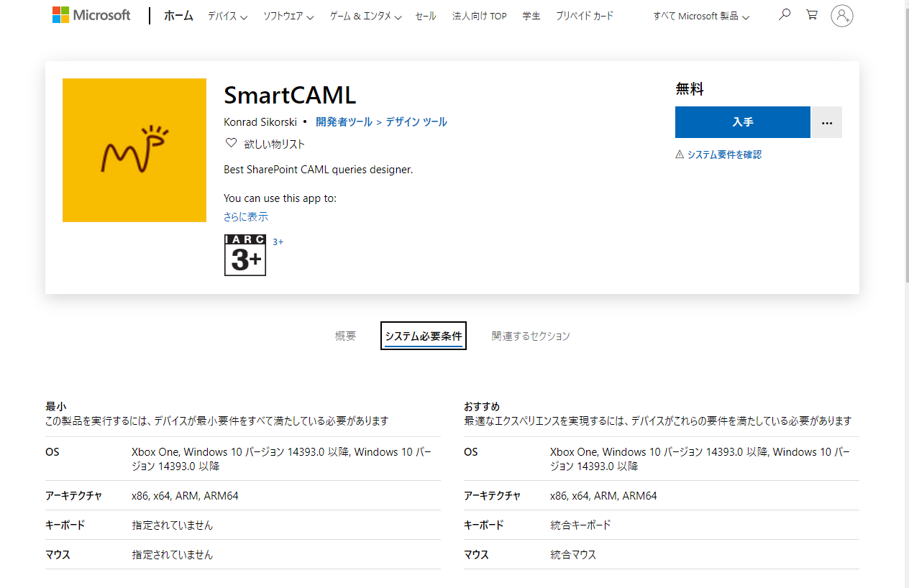Click the さらに表示 link
This screenshot has height=588, width=909.
pos(246,216)
